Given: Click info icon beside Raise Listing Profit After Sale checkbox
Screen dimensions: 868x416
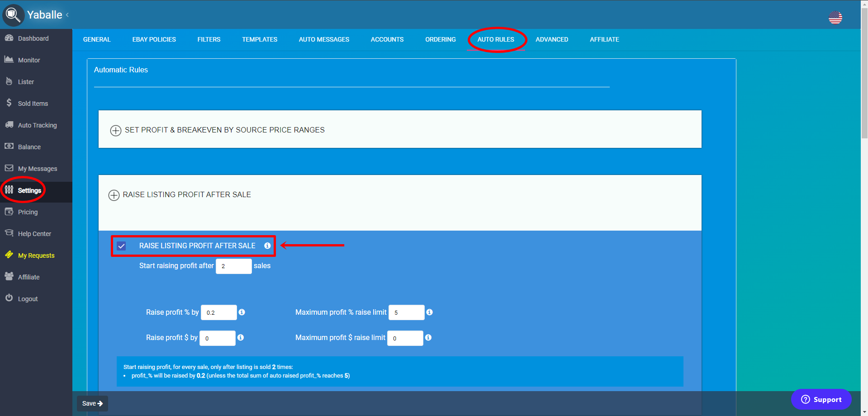Looking at the screenshot, I should point(267,246).
